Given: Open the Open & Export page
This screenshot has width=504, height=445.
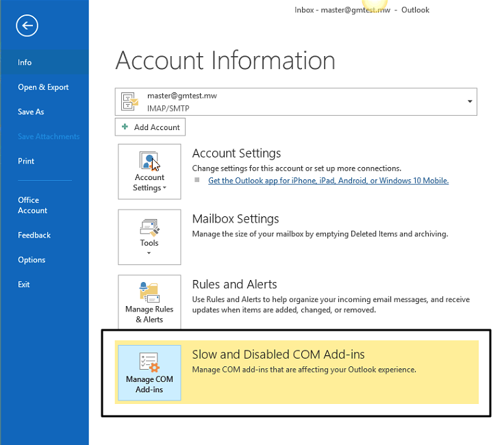Looking at the screenshot, I should [43, 87].
